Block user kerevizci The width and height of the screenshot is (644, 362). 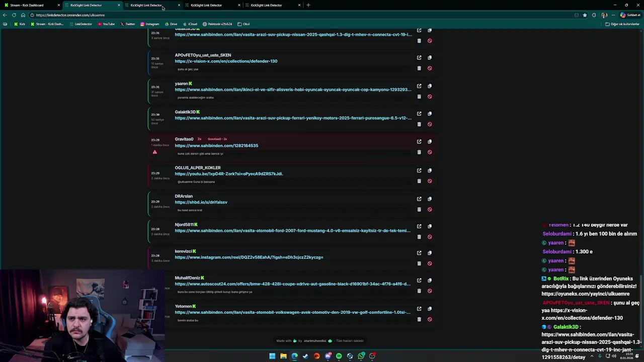tap(430, 263)
